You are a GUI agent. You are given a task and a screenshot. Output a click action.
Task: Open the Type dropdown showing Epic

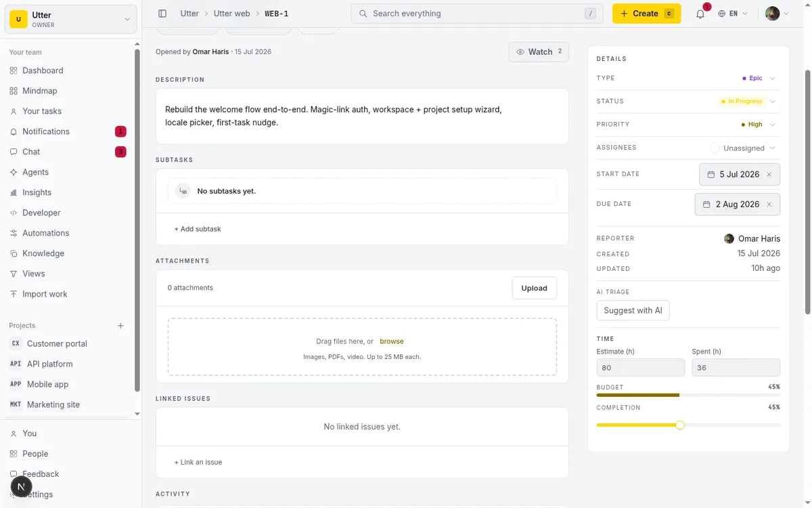[x=758, y=78]
